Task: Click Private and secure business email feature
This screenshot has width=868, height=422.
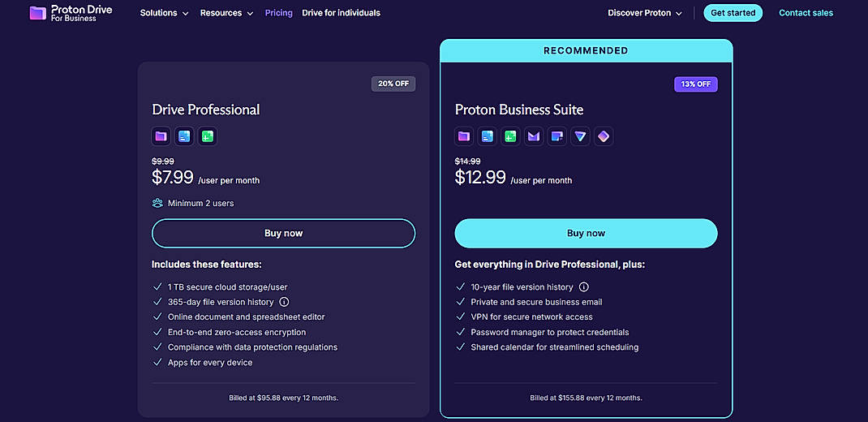Action: click(536, 302)
